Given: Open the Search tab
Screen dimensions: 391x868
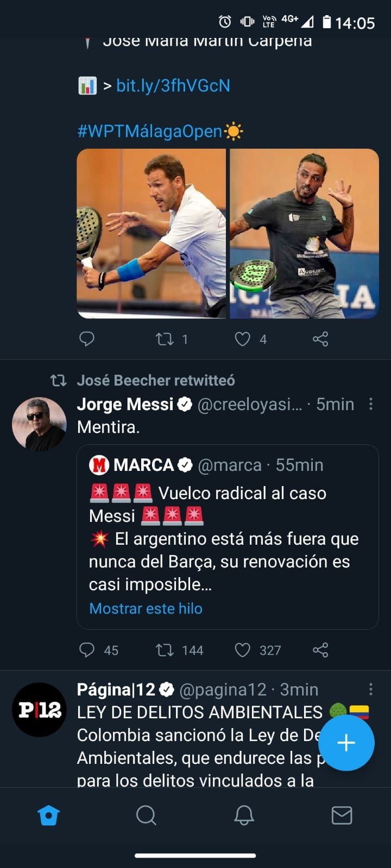Looking at the screenshot, I should (x=146, y=815).
